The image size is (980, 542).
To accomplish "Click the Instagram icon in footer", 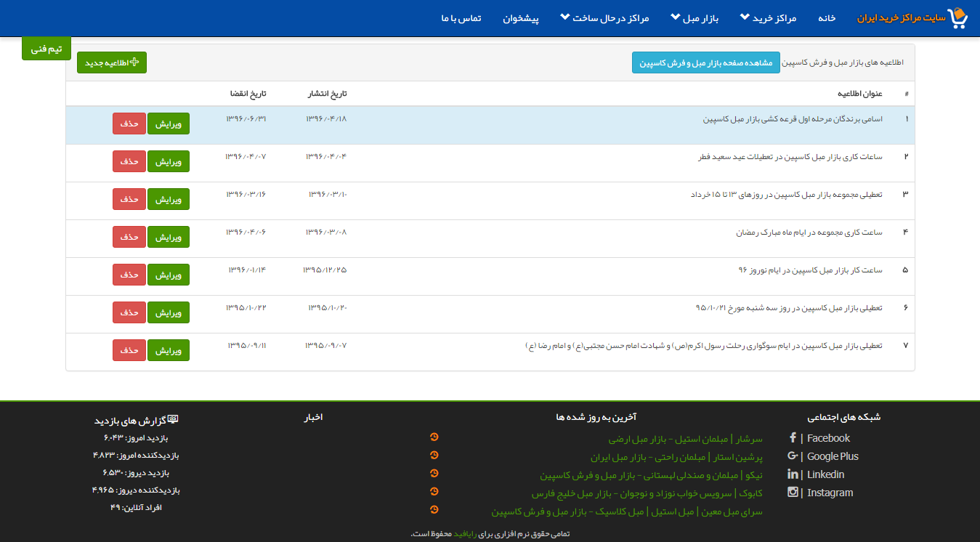I will [x=793, y=493].
